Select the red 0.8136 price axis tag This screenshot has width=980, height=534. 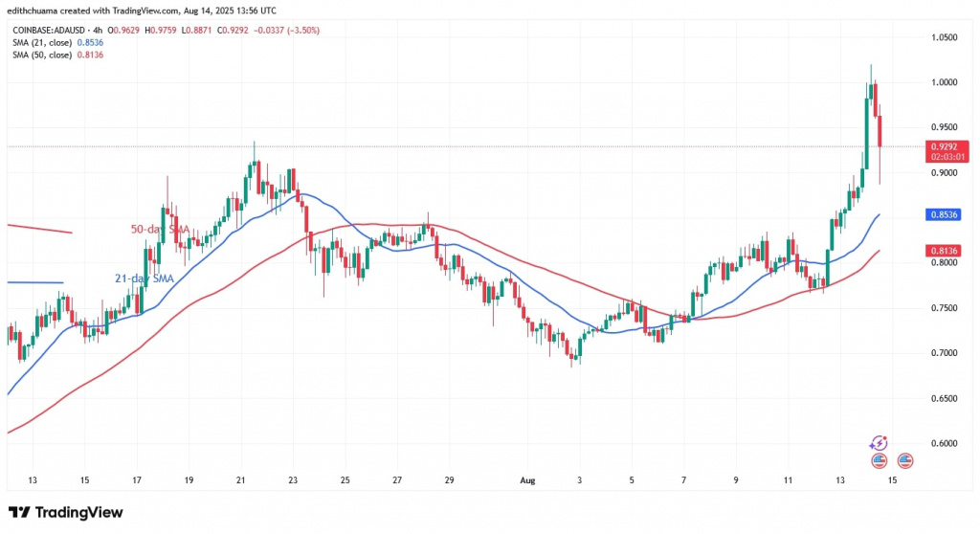[944, 252]
